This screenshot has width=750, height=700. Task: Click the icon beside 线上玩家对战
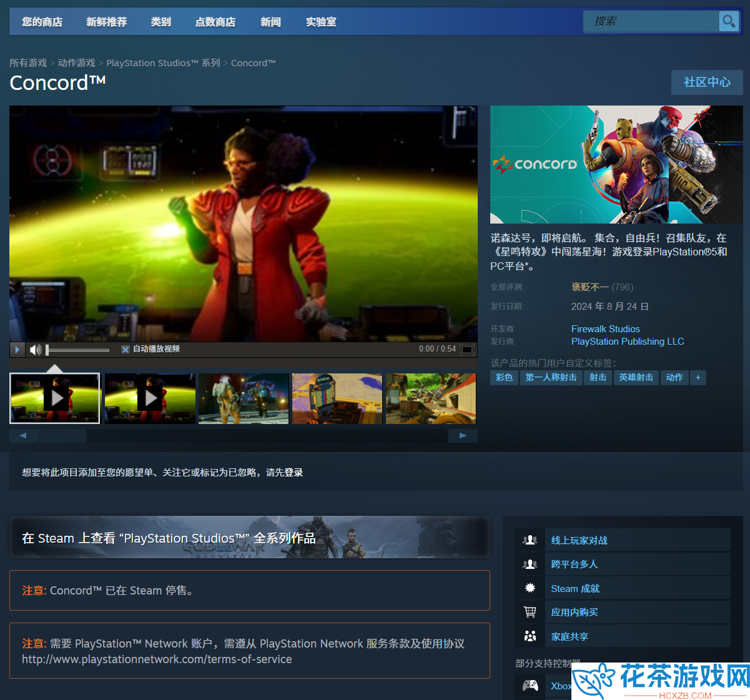click(x=530, y=540)
